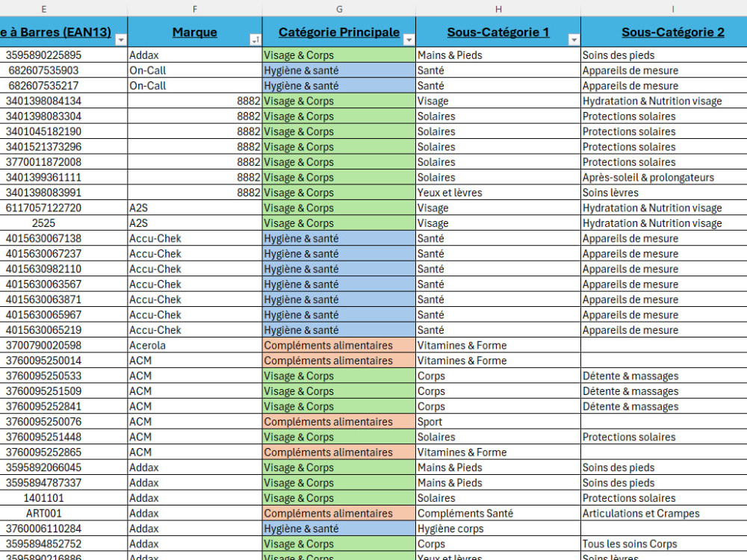This screenshot has width=747, height=560.
Task: Click Yeux et lèvres in row 3401398083991
Action: click(498, 193)
